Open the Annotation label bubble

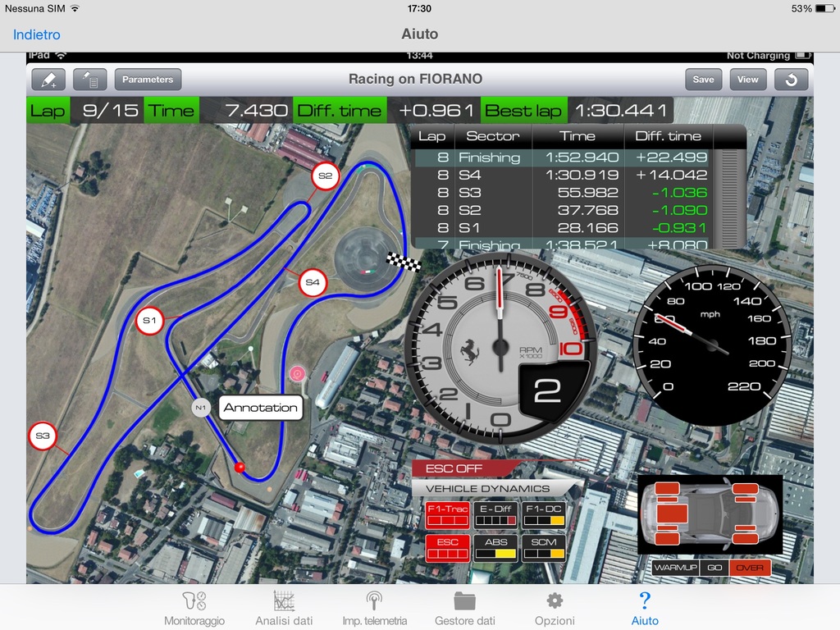coord(261,408)
